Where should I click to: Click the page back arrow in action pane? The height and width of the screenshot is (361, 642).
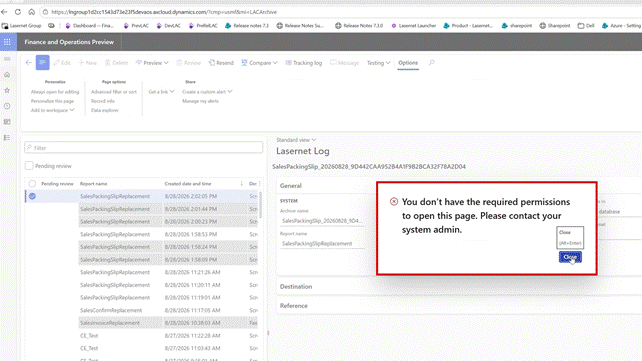point(28,63)
